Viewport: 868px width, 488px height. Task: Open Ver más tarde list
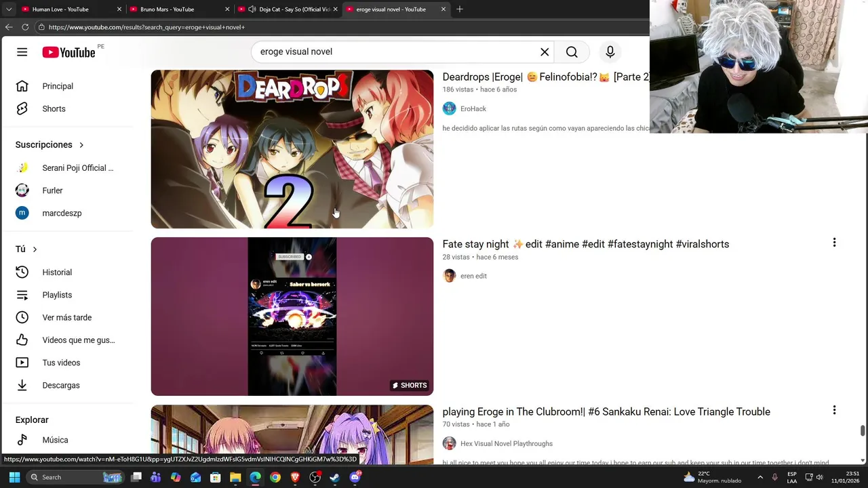coord(68,317)
